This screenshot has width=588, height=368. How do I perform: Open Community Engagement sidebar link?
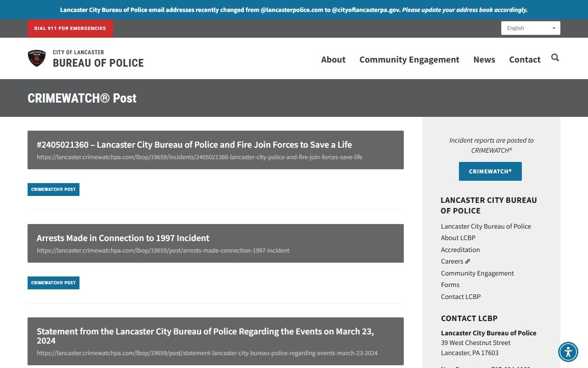[477, 273]
